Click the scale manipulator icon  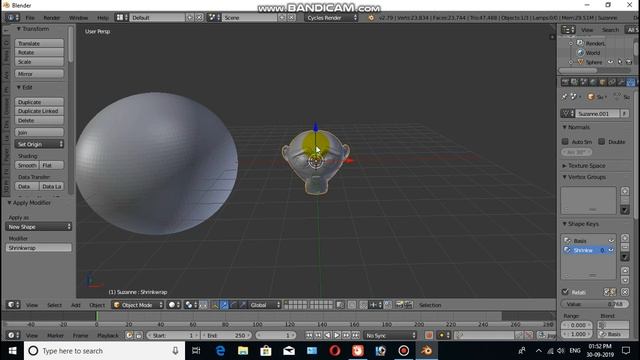point(243,305)
